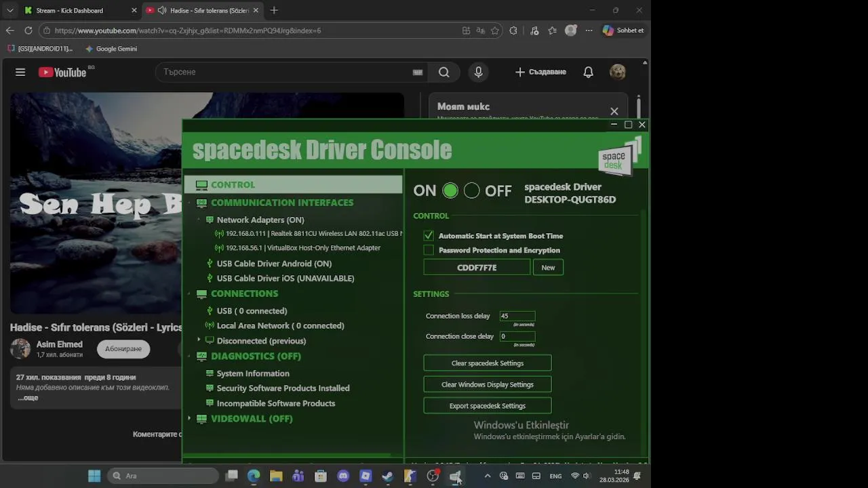Click the COMMUNICATION INTERFACES section icon
Screen dimensions: 868x488
coord(201,203)
